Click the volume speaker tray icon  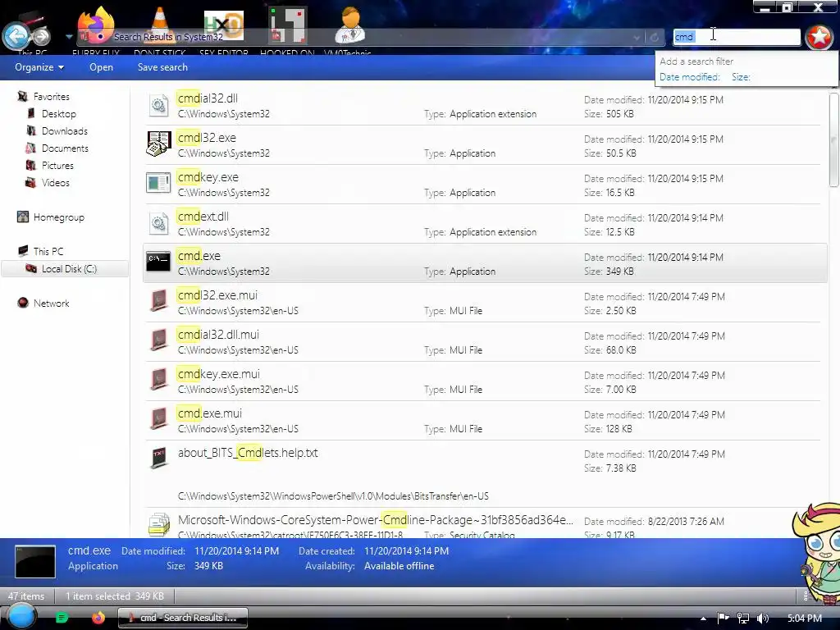click(x=763, y=619)
